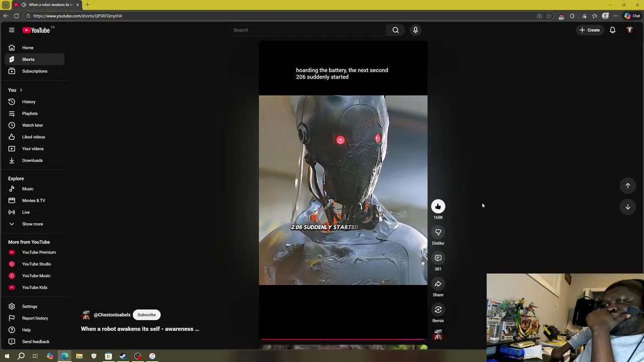The width and height of the screenshot is (644, 362).
Task: Open the account avatar menu
Action: (x=629, y=30)
